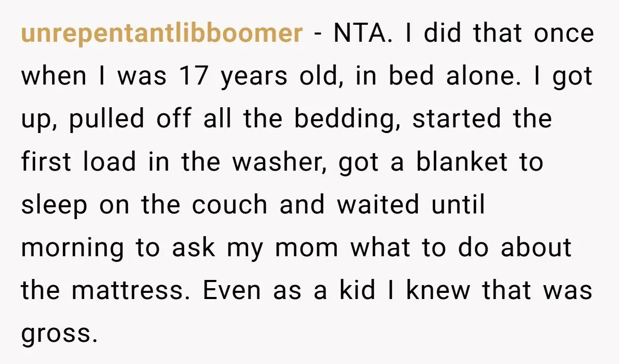Viewport: 619px width, 364px height.
Task: Click the "NTA" verdict text
Action: coord(359,34)
